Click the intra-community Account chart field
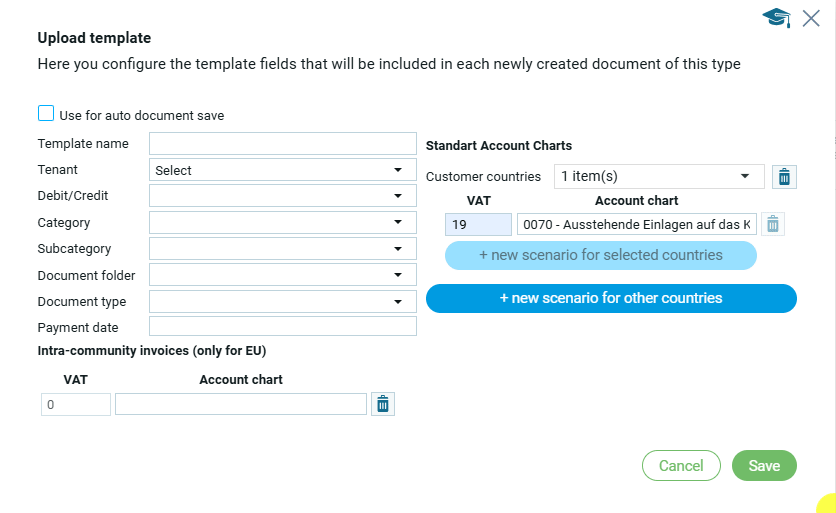This screenshot has height=513, width=836. 241,404
